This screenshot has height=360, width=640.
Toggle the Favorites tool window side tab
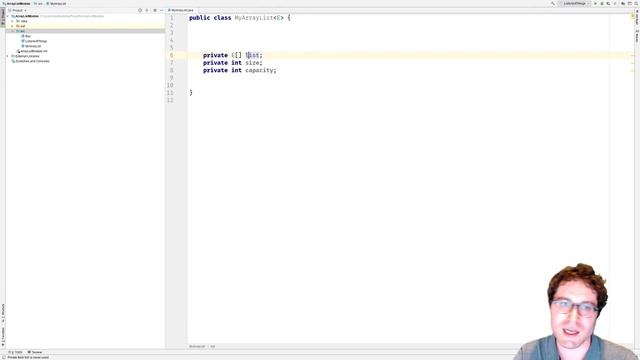tap(2, 336)
